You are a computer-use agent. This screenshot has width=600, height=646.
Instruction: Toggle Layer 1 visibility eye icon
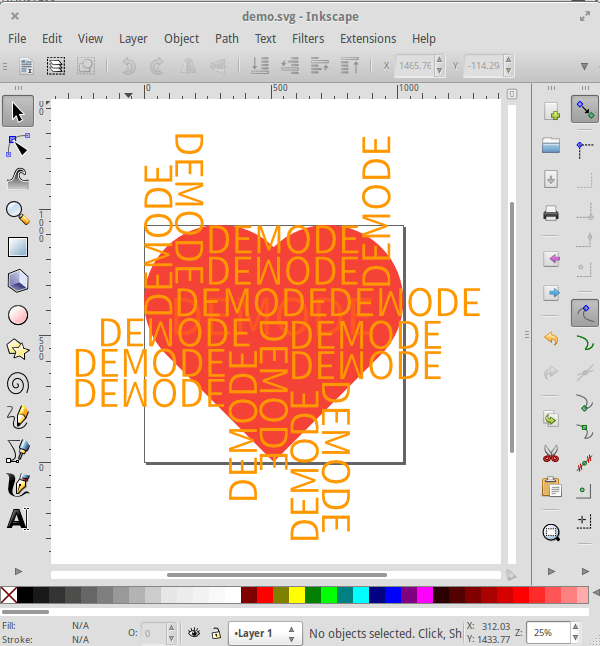tap(194, 633)
